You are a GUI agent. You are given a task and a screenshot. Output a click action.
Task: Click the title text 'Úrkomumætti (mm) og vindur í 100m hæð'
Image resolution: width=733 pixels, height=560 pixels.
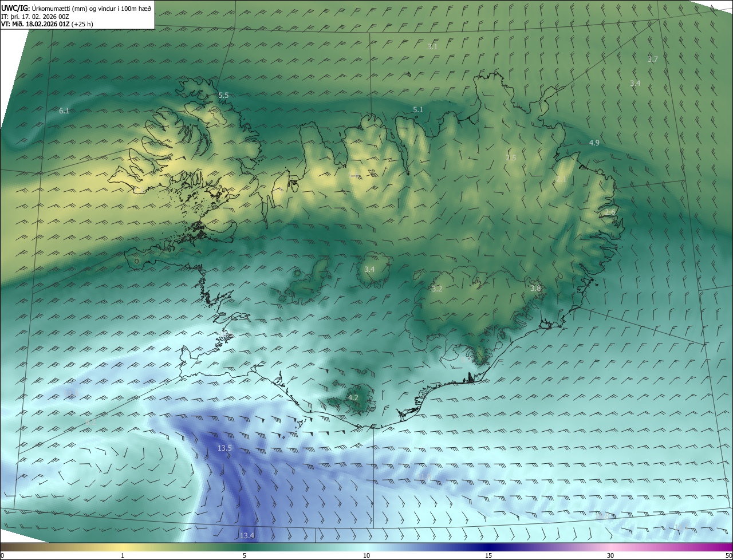[x=91, y=8]
